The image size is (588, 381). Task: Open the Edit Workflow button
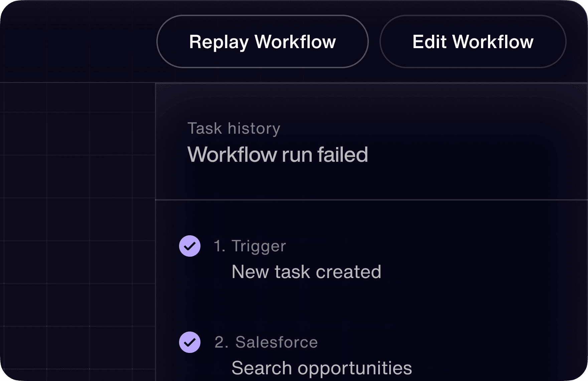click(x=473, y=42)
